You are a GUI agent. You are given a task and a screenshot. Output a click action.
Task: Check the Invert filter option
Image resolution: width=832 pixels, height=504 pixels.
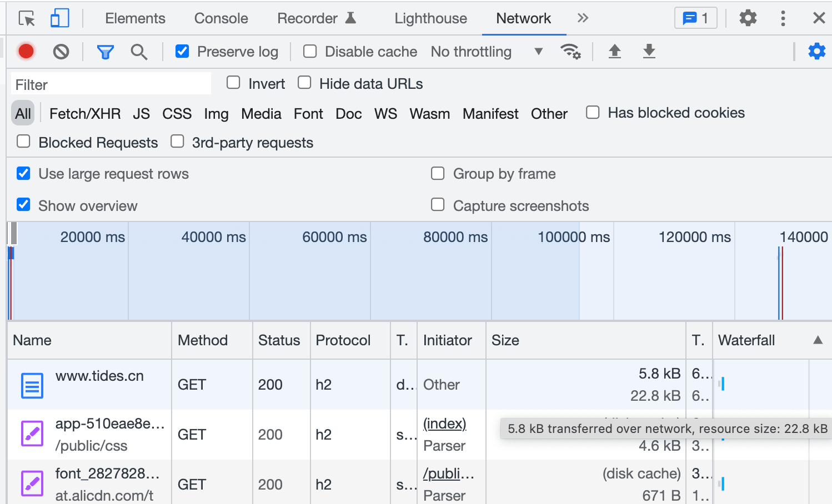233,83
